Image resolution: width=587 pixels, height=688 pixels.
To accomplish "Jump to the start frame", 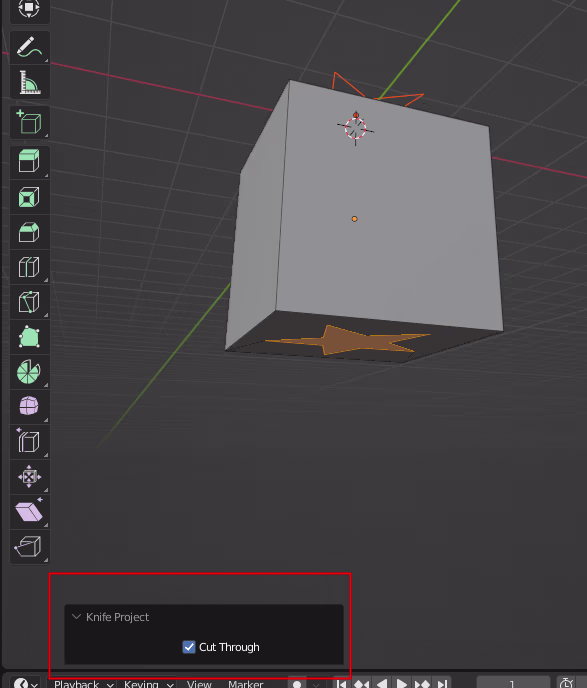I will 342,684.
